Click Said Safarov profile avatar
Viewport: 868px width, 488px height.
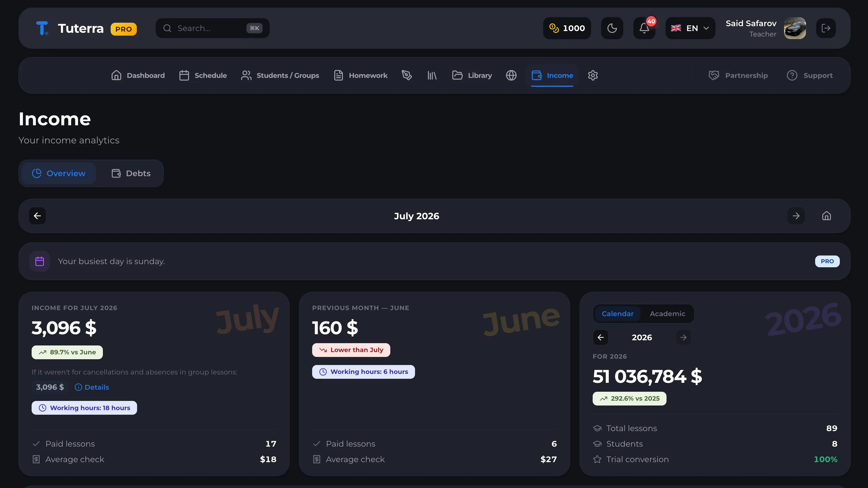pos(795,28)
